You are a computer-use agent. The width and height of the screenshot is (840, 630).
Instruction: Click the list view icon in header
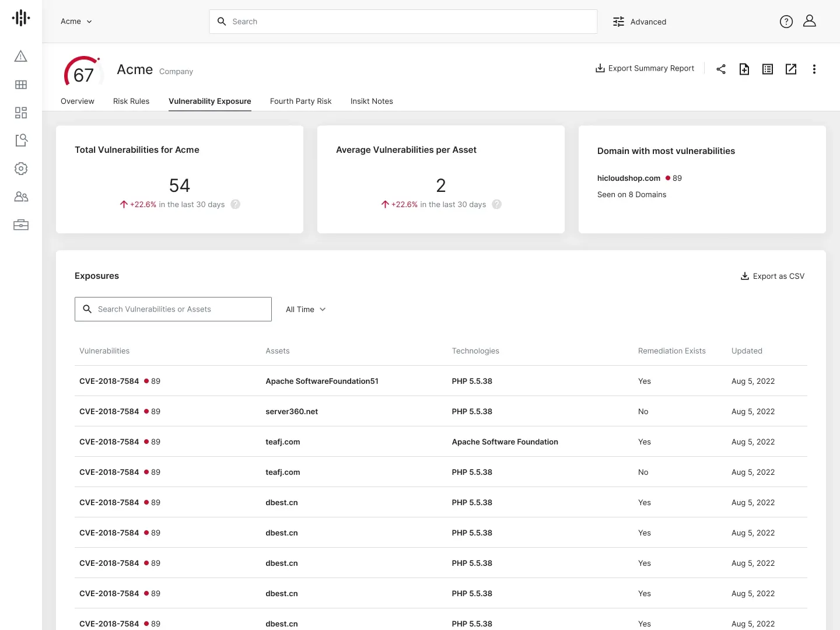click(x=768, y=69)
